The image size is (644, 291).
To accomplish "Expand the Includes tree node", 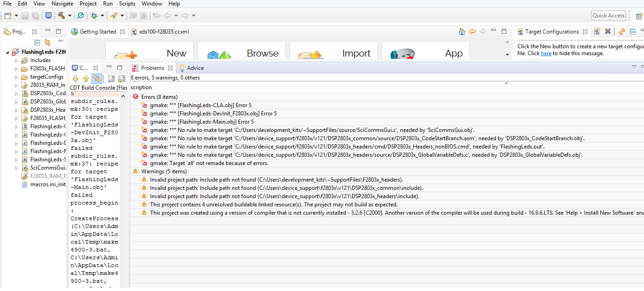I will [x=16, y=60].
